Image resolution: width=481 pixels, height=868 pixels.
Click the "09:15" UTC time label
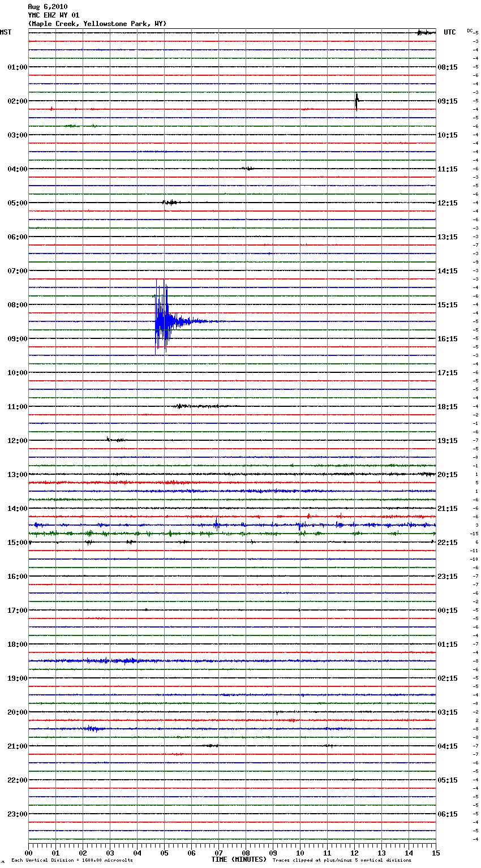[448, 101]
